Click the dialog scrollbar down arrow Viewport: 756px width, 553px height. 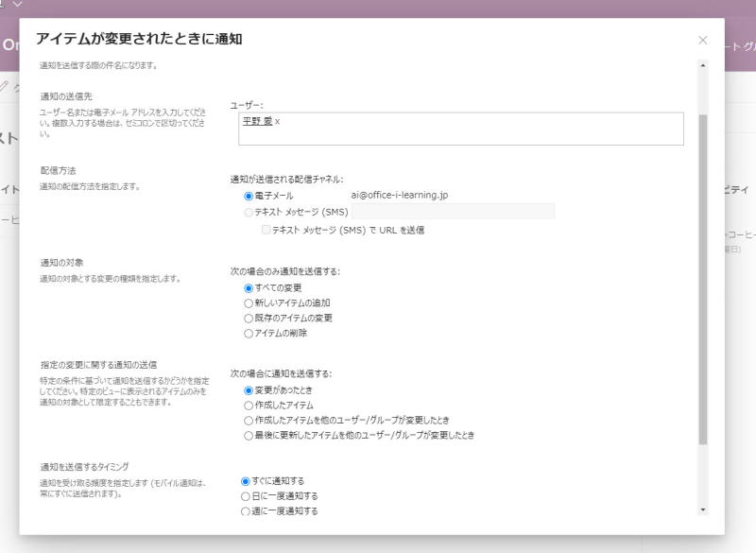click(703, 510)
